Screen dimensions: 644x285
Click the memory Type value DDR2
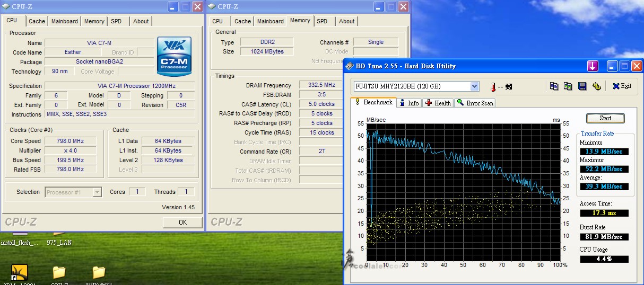pyautogui.click(x=266, y=42)
